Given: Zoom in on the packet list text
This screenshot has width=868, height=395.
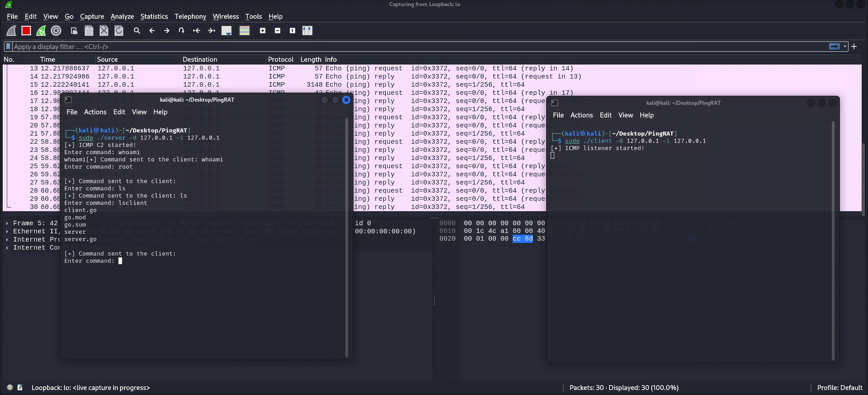Looking at the screenshot, I should (262, 30).
